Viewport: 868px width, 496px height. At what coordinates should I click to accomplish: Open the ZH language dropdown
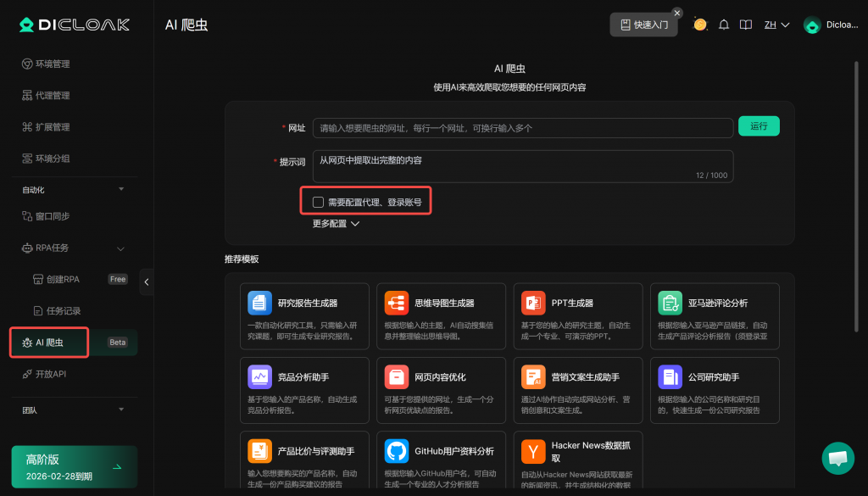[x=776, y=25]
